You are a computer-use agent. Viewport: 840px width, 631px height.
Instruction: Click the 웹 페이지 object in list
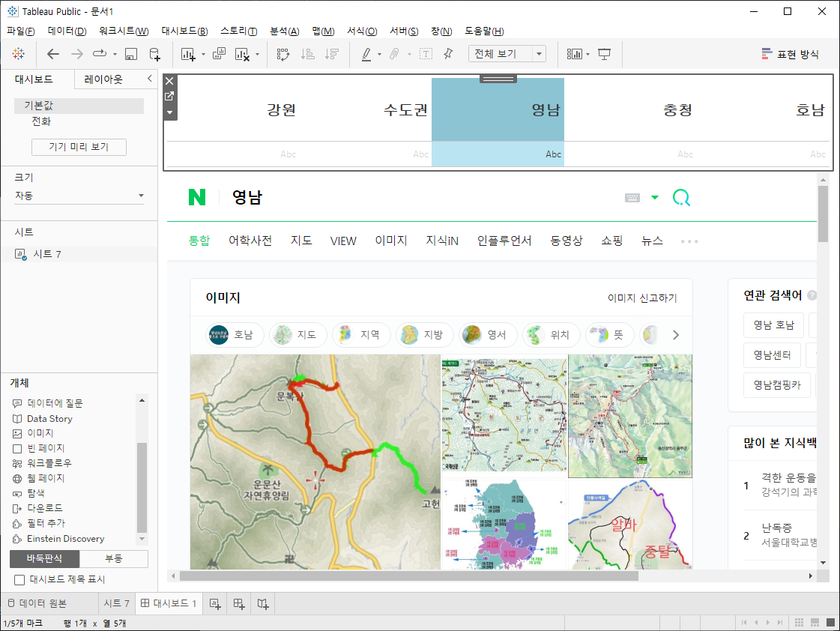click(x=46, y=478)
